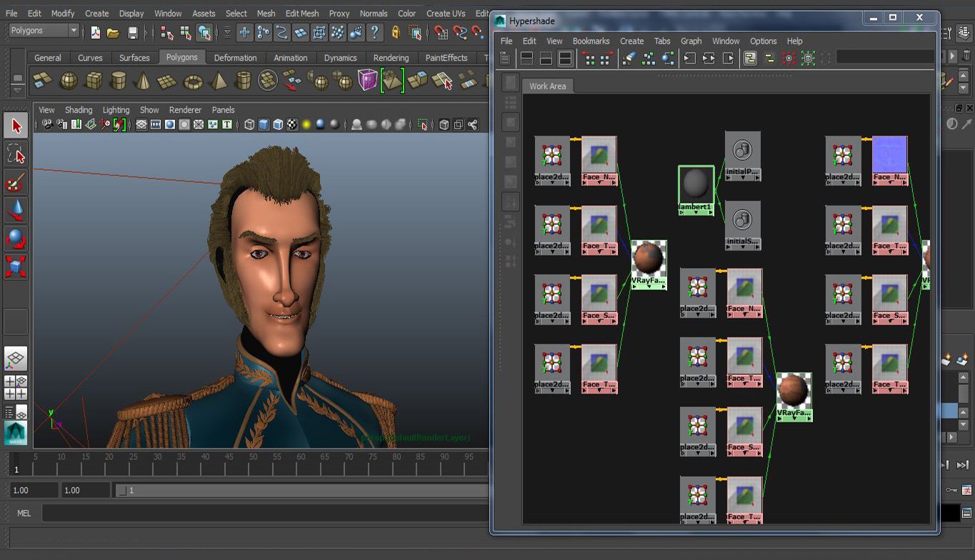The height and width of the screenshot is (560, 975).
Task: Click the lock selection padlock icon
Action: click(396, 32)
